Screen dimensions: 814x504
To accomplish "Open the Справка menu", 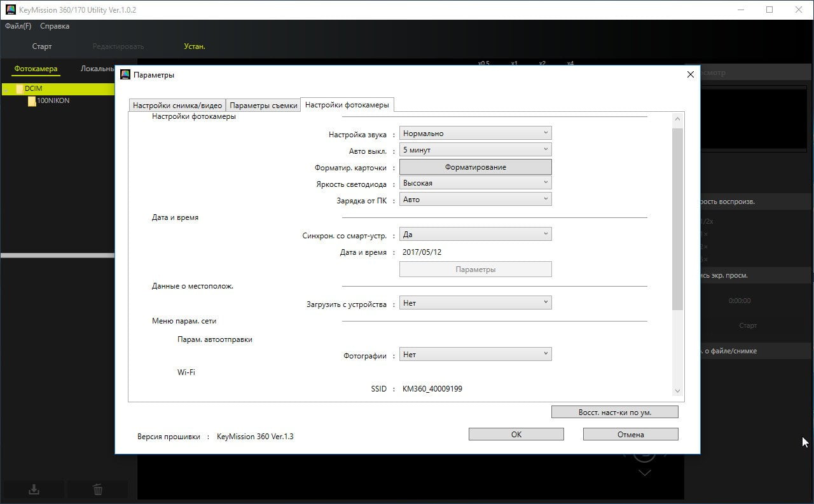I will (x=55, y=26).
